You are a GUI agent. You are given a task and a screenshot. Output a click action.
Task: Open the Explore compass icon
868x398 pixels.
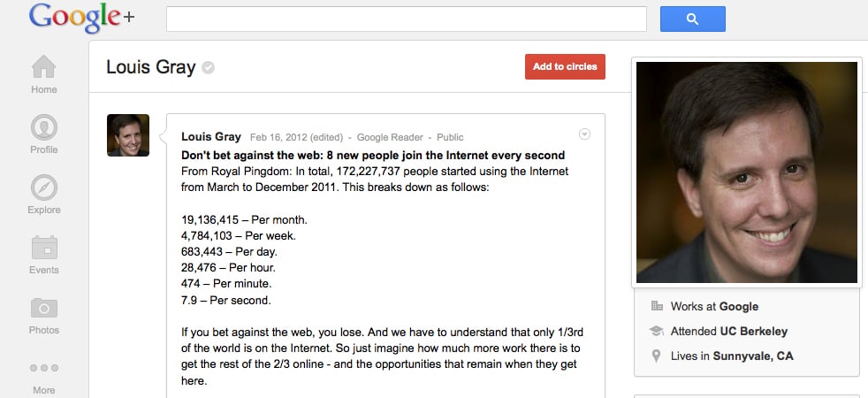coord(43,188)
